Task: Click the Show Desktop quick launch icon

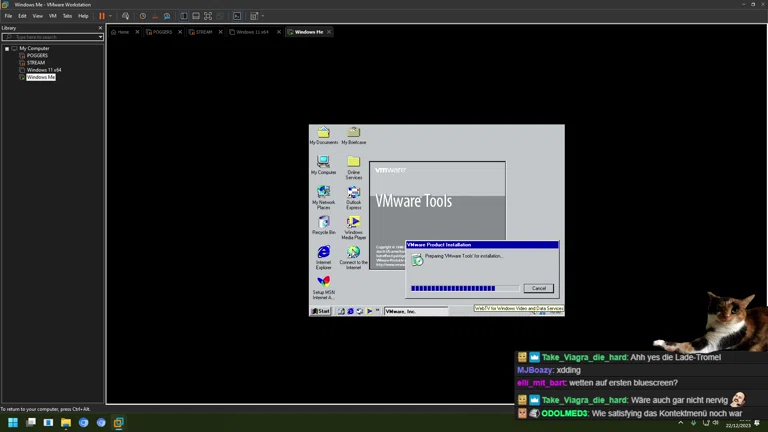Action: [341, 311]
